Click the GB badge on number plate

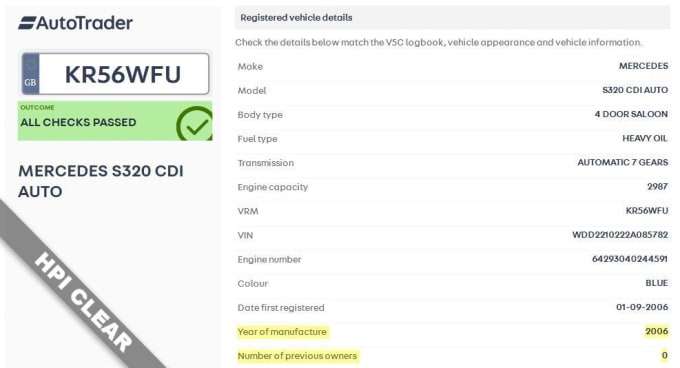click(30, 74)
